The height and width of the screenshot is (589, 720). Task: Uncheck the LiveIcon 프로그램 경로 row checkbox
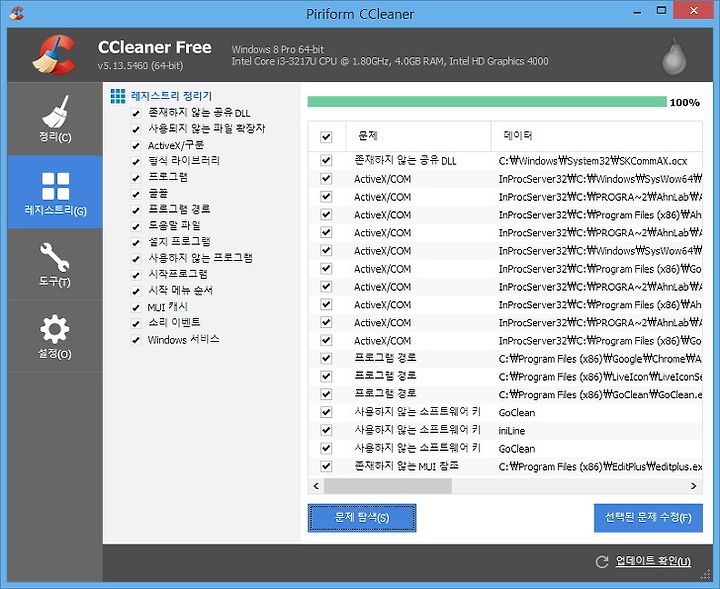point(326,376)
